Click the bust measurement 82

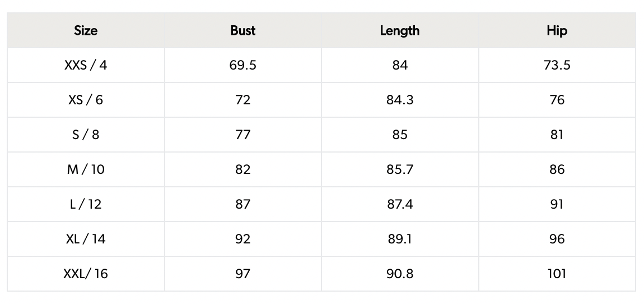point(242,169)
